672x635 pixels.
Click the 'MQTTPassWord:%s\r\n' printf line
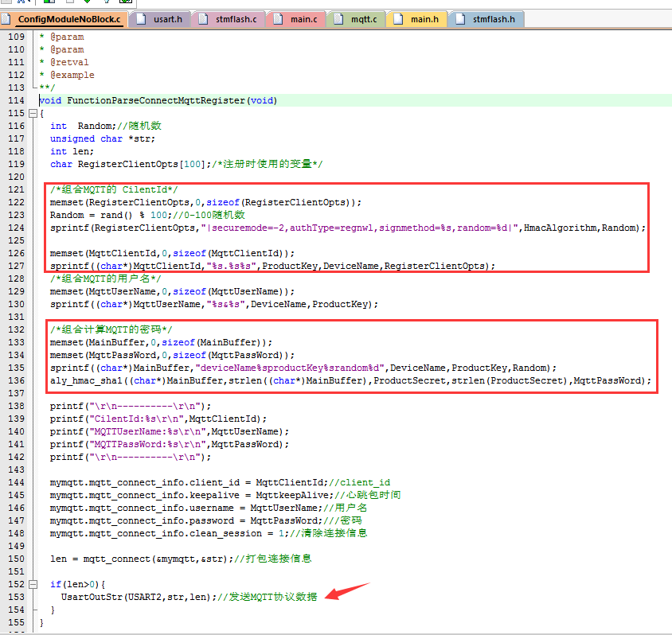[170, 445]
